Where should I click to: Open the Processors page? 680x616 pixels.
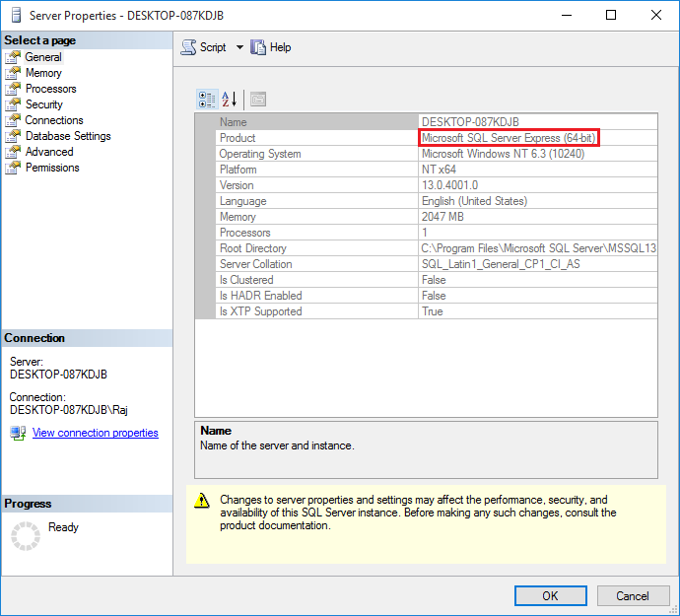tap(50, 89)
